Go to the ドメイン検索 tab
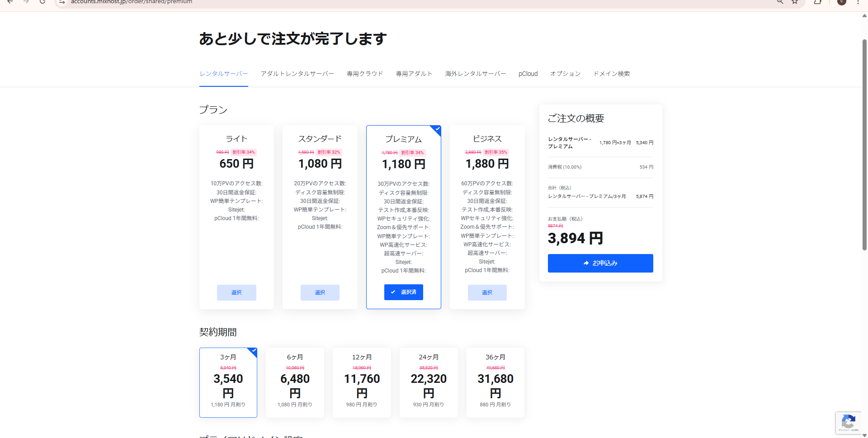 (x=611, y=74)
